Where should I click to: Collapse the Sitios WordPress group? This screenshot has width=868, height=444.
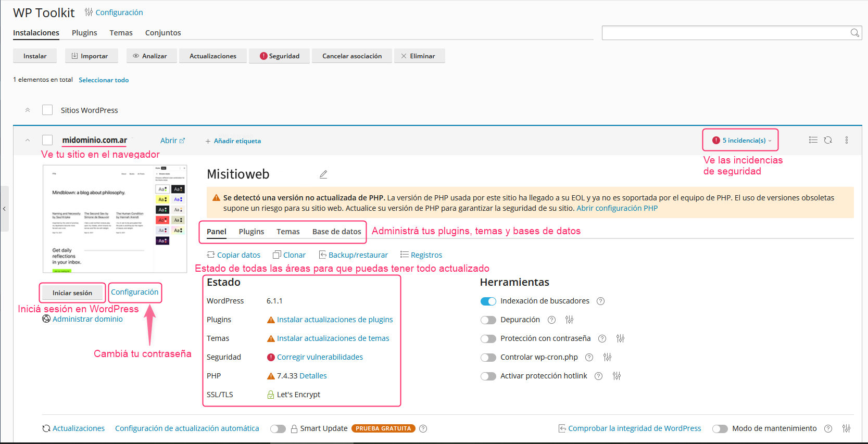point(28,110)
